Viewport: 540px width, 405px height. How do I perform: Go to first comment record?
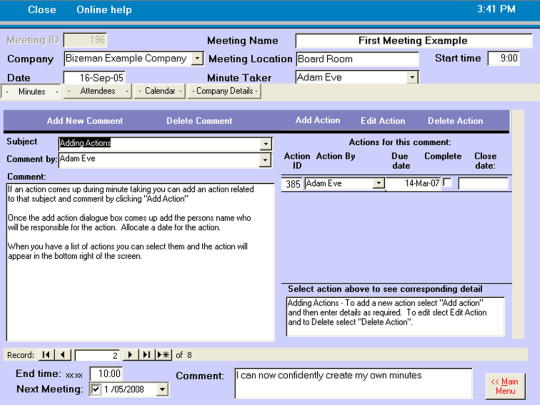click(46, 354)
